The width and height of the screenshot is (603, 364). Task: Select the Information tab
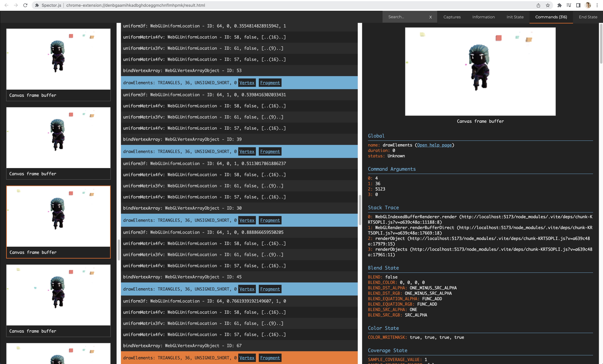pyautogui.click(x=483, y=17)
